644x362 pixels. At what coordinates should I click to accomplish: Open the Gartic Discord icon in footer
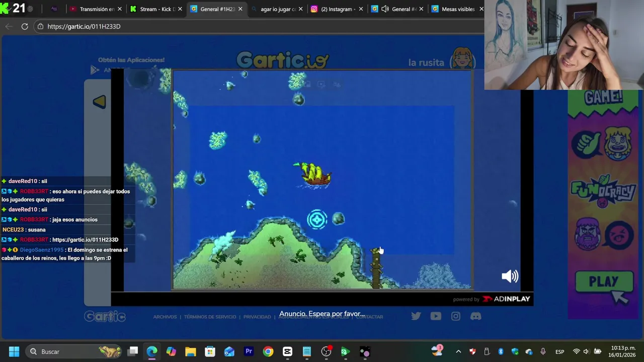coord(475,316)
